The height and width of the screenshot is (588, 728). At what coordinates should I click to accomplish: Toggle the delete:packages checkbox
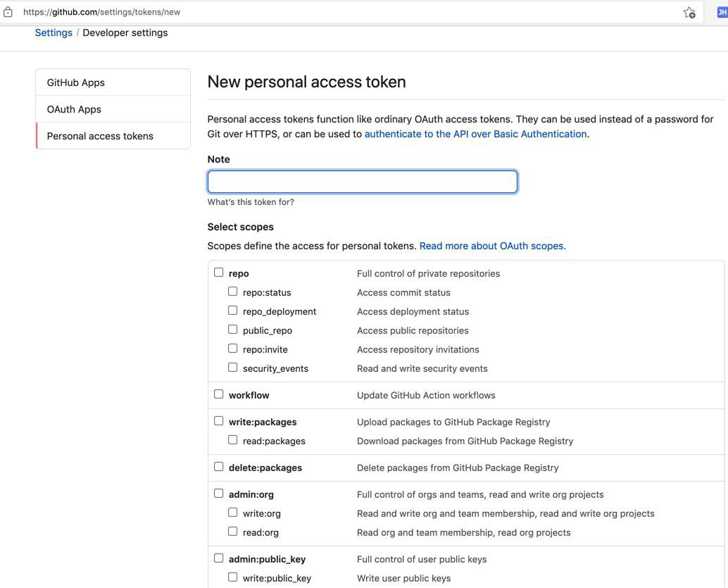click(x=219, y=467)
